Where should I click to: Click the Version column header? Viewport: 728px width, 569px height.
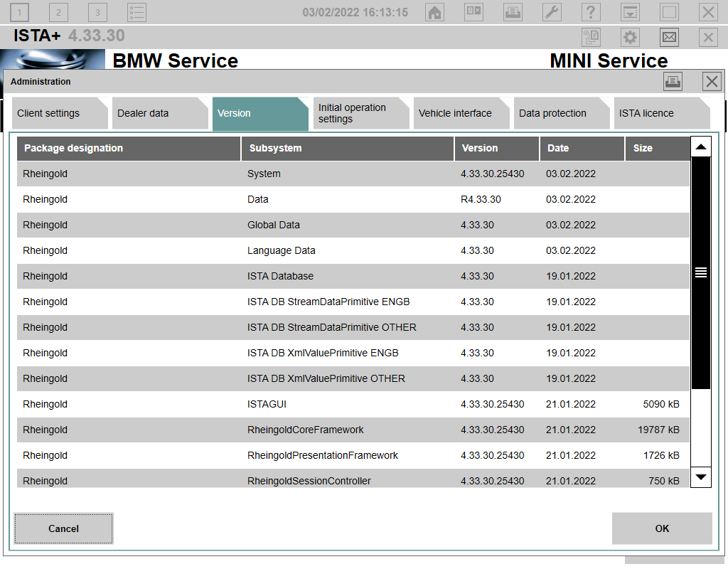pos(497,148)
